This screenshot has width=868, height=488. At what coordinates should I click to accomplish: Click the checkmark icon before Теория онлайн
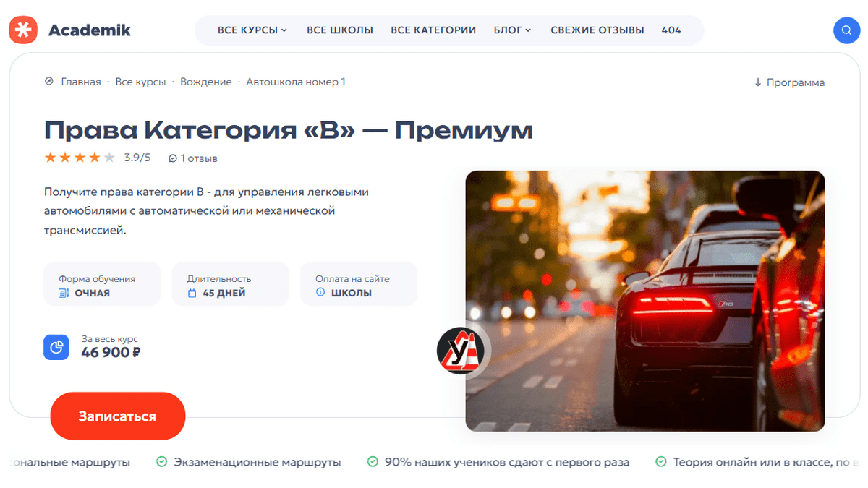(661, 461)
